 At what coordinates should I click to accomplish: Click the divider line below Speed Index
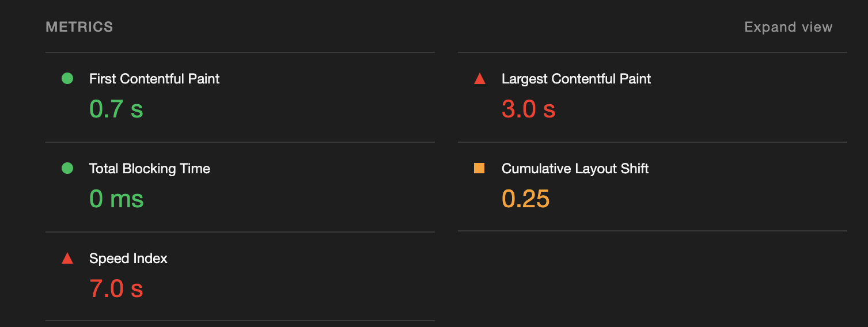tap(240, 321)
